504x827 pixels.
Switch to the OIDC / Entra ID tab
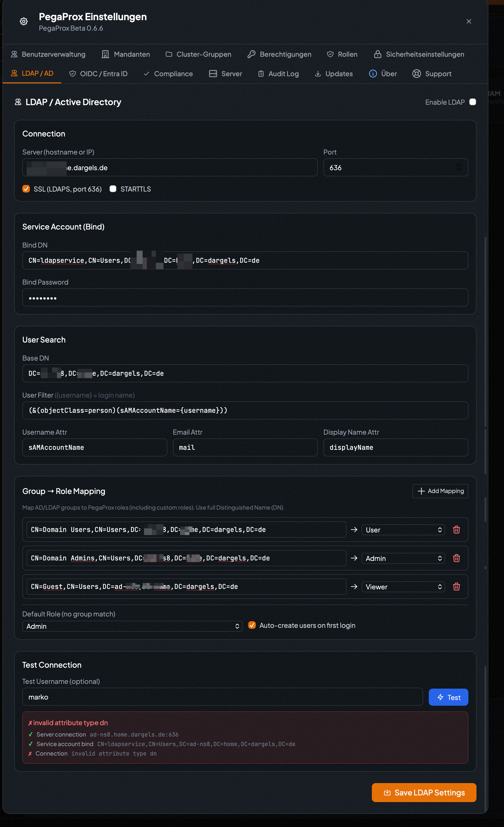click(x=99, y=74)
